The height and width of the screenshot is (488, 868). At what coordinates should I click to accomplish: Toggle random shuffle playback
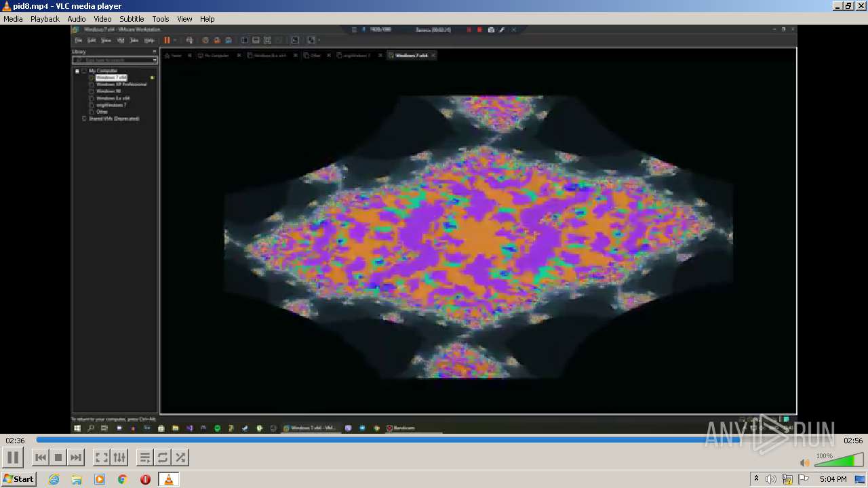(x=180, y=457)
